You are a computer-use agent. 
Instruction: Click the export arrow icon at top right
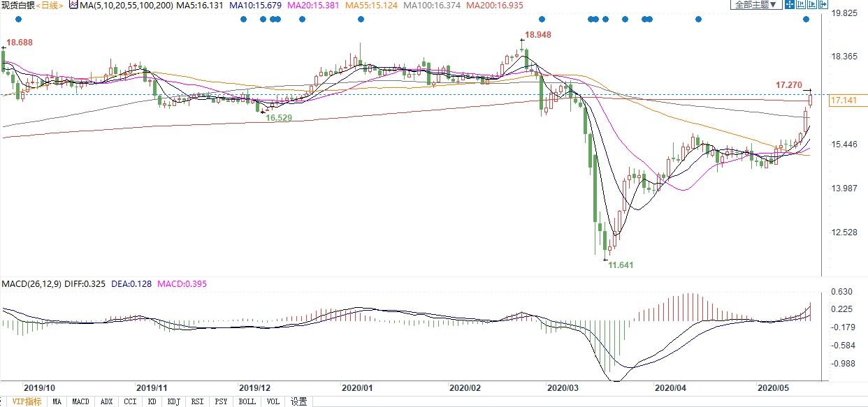(823, 4)
